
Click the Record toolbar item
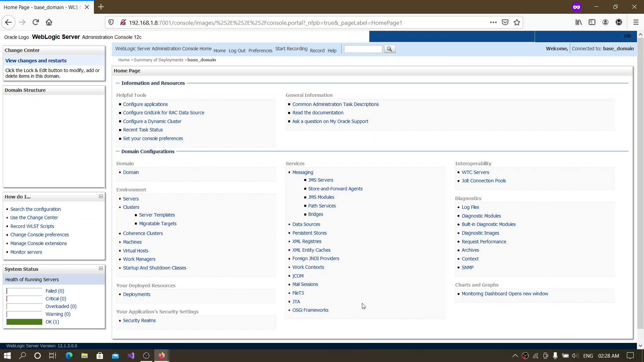pyautogui.click(x=317, y=51)
